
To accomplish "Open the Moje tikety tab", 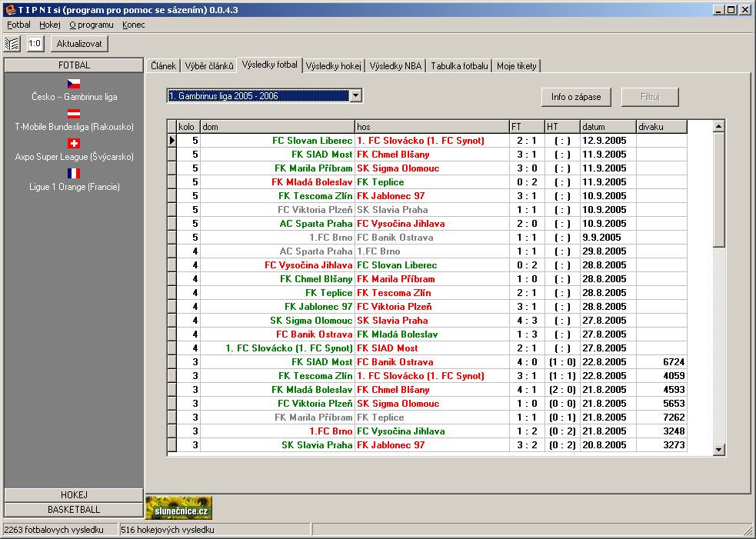I will [516, 66].
